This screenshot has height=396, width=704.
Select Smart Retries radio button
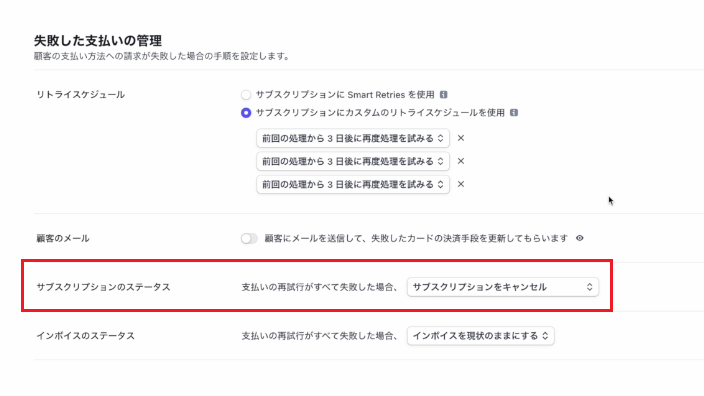click(246, 95)
